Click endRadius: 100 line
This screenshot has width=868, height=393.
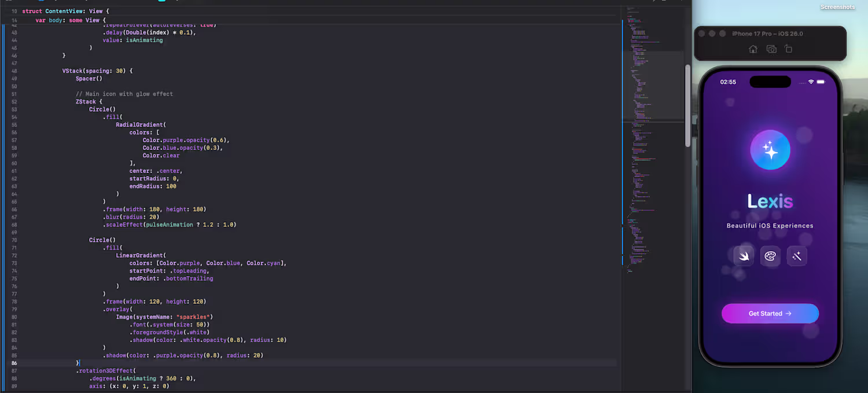click(x=153, y=186)
